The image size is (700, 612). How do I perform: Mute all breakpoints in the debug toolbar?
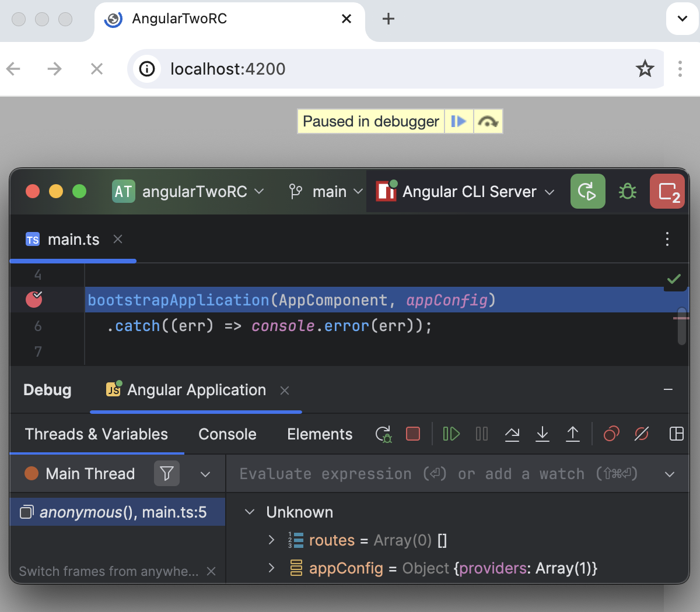coord(642,434)
